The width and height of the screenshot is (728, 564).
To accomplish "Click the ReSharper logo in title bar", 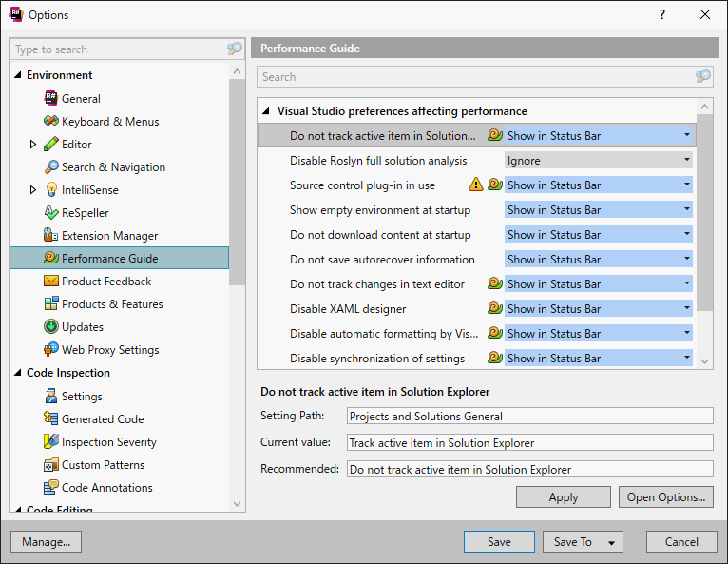I will pyautogui.click(x=16, y=14).
